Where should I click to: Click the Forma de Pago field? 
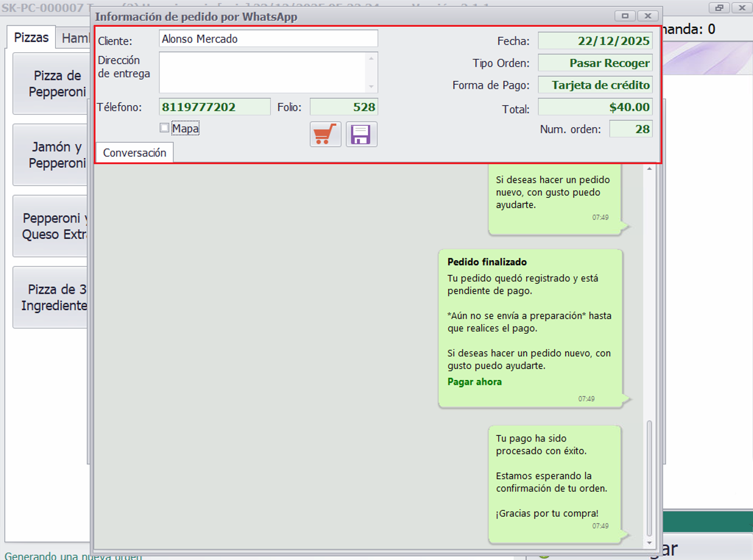click(595, 85)
